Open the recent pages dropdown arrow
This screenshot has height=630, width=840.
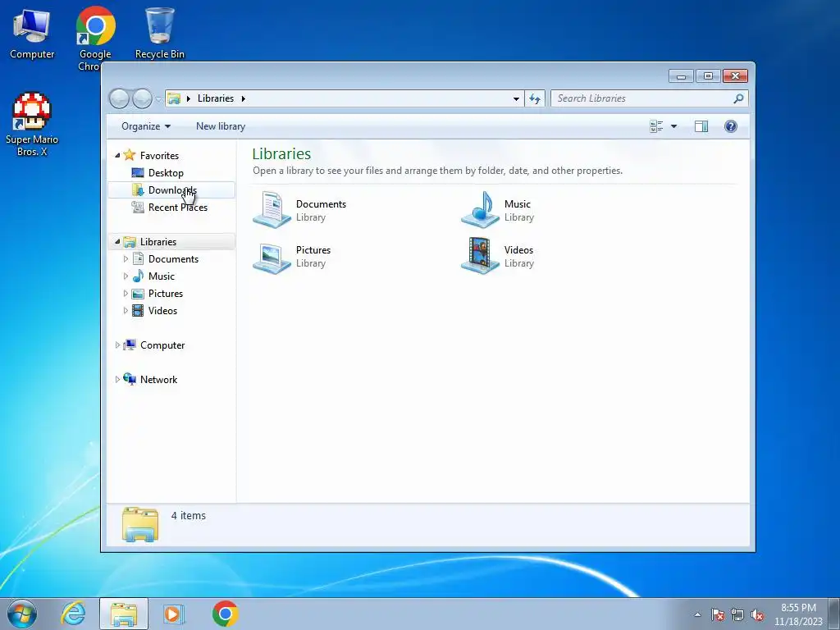tap(158, 98)
